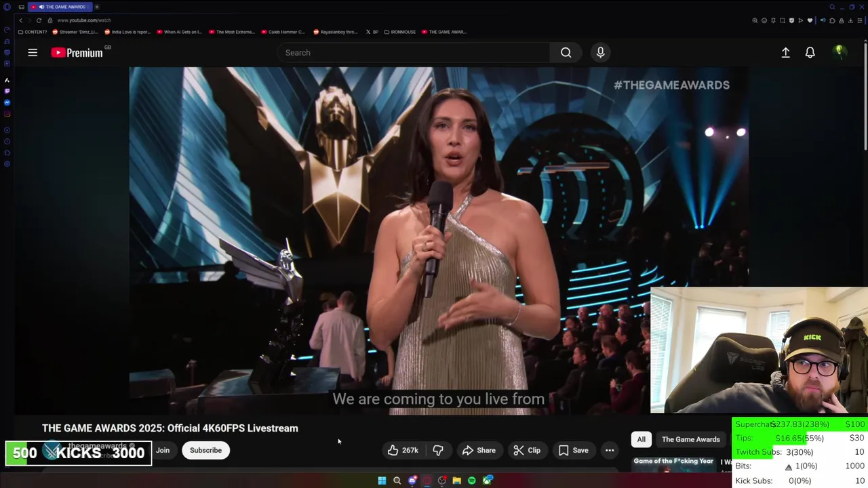Open the YouTube upload create icon
This screenshot has width=868, height=488.
click(x=785, y=52)
